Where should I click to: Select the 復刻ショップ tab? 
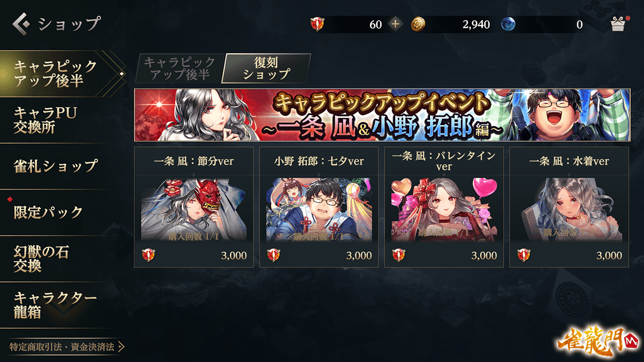pos(267,68)
